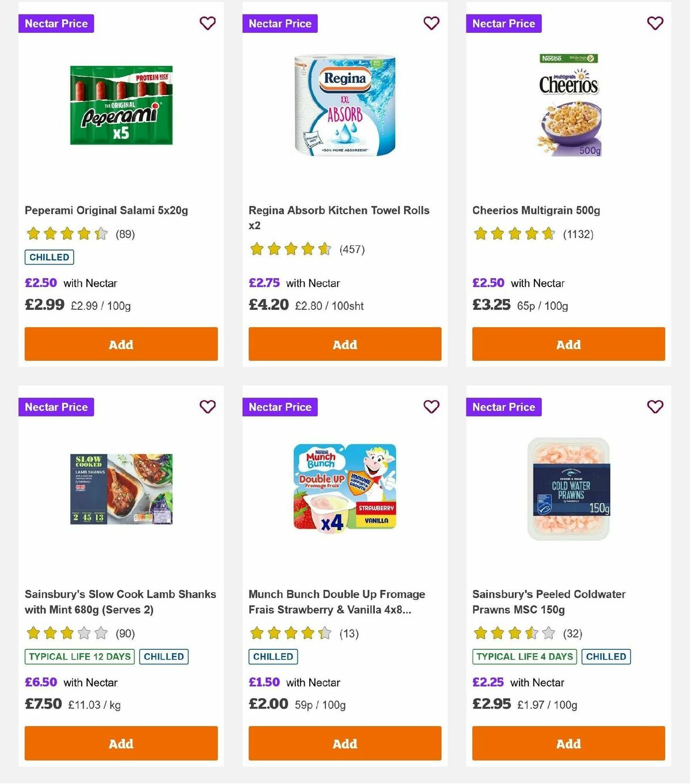Add Regina Absorb Kitchen Towel Rolls to basket
This screenshot has width=691, height=784.
344,344
